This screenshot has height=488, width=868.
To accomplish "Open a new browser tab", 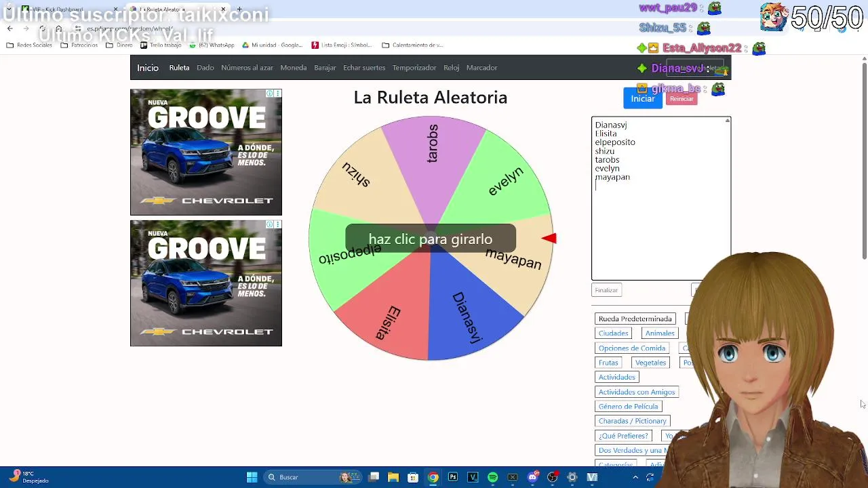I will pyautogui.click(x=239, y=9).
